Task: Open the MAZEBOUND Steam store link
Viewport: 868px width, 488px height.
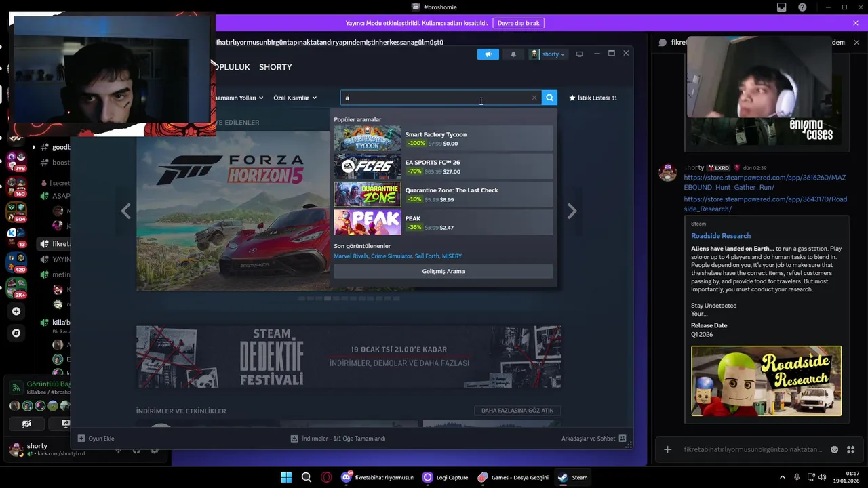Action: pyautogui.click(x=765, y=182)
